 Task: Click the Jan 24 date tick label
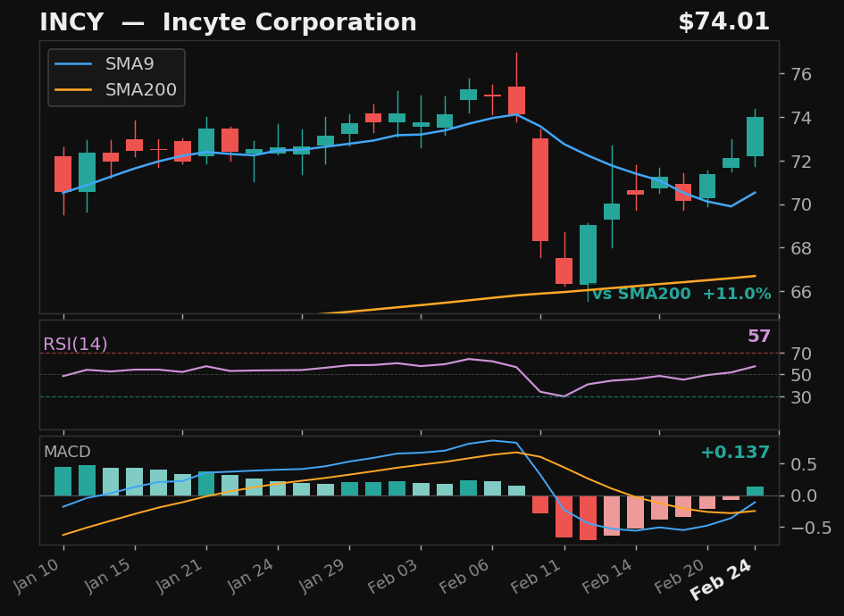pos(252,576)
